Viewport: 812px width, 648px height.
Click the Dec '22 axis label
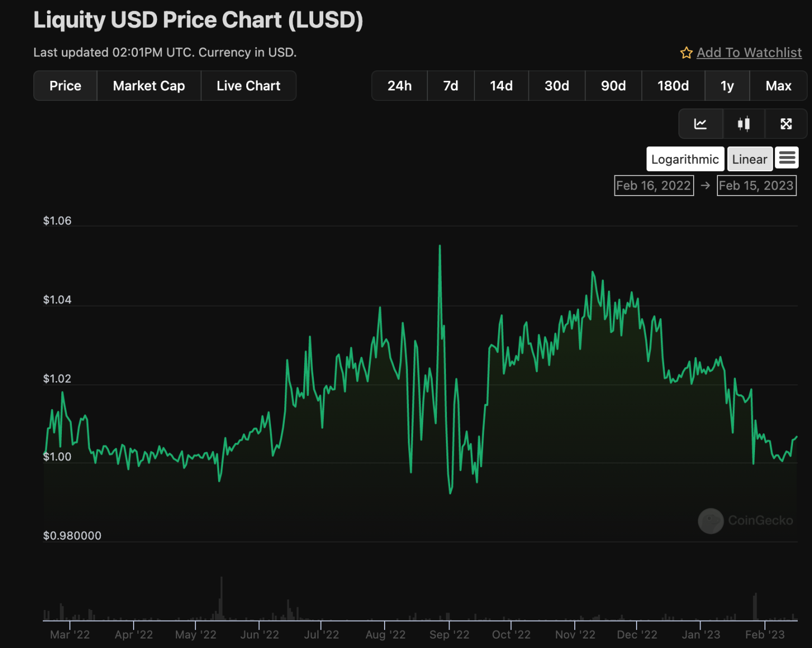click(x=637, y=634)
